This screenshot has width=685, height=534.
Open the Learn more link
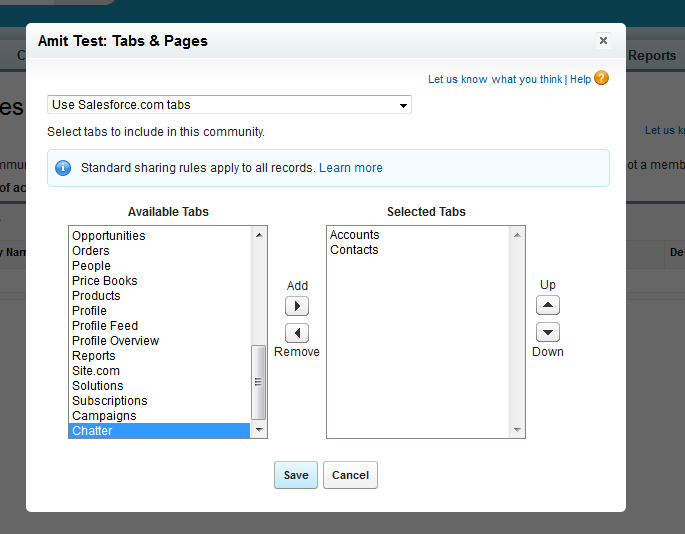click(351, 168)
